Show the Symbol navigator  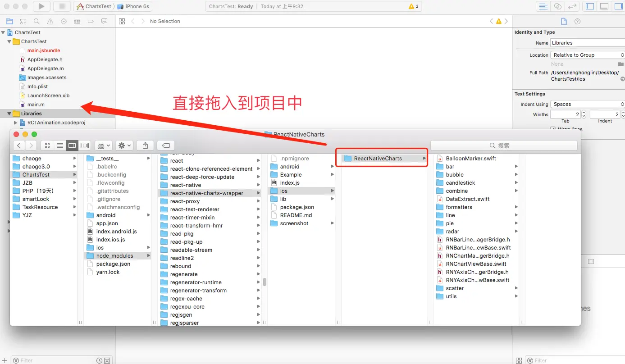(23, 21)
